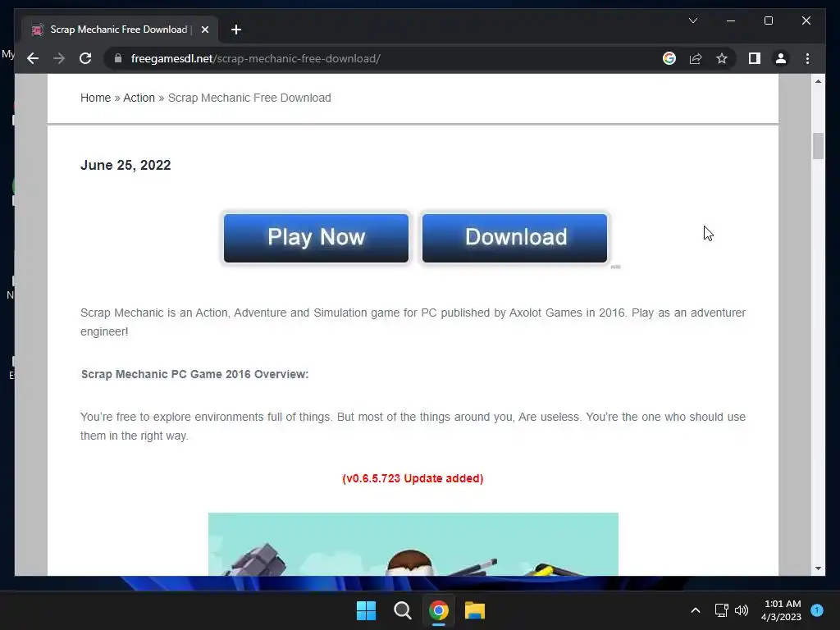This screenshot has width=840, height=630.
Task: Follow the Home breadcrumb link
Action: tap(95, 98)
